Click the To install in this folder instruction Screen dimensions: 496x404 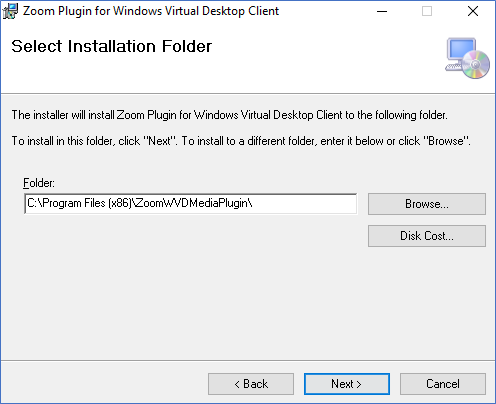tap(241, 141)
